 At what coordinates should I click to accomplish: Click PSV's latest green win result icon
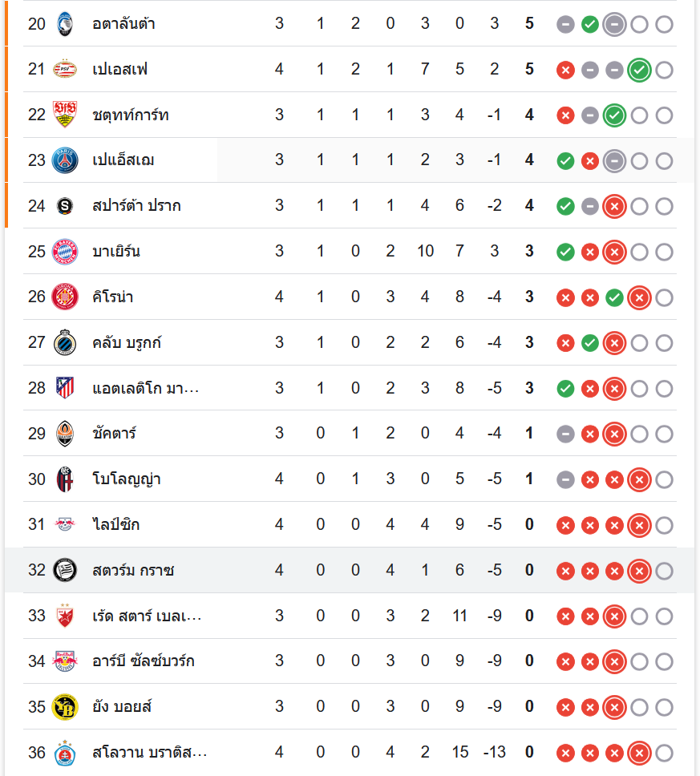[639, 70]
